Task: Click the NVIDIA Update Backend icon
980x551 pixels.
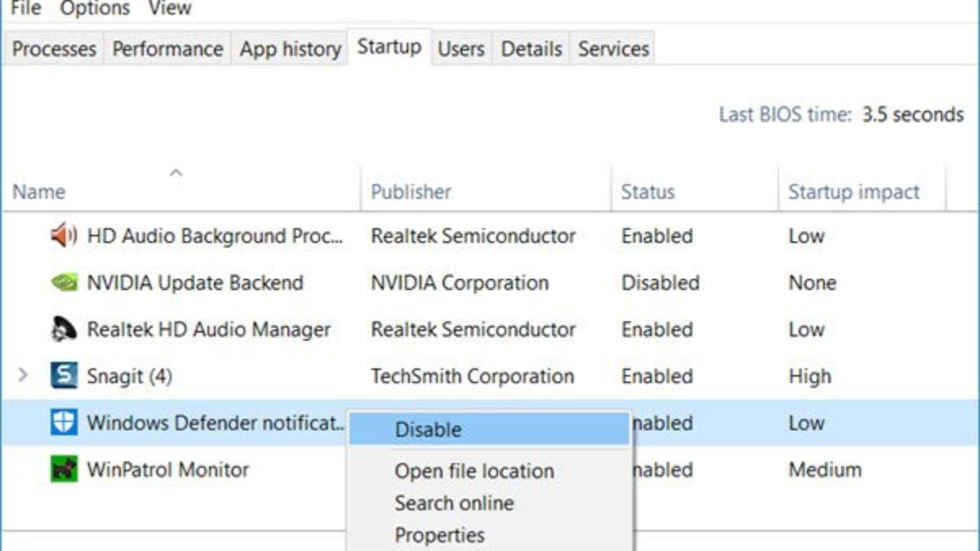Action: (64, 283)
